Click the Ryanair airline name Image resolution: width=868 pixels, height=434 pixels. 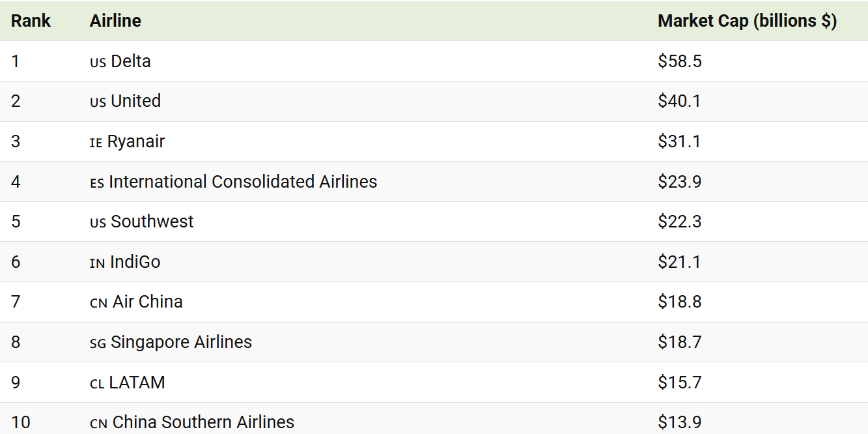[x=136, y=141]
